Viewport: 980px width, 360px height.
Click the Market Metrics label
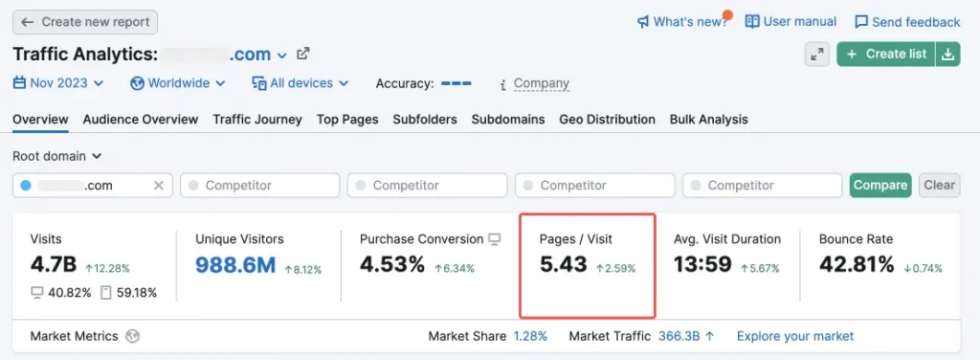coord(74,336)
